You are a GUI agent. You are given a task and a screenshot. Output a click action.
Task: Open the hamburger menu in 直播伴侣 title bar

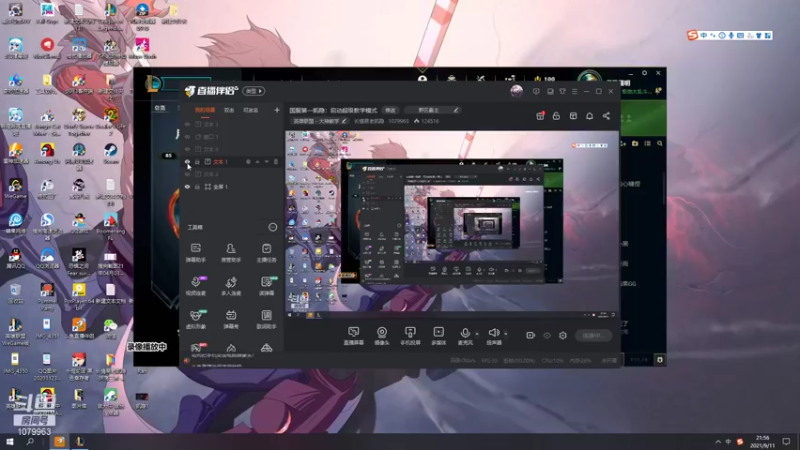pyautogui.click(x=574, y=91)
